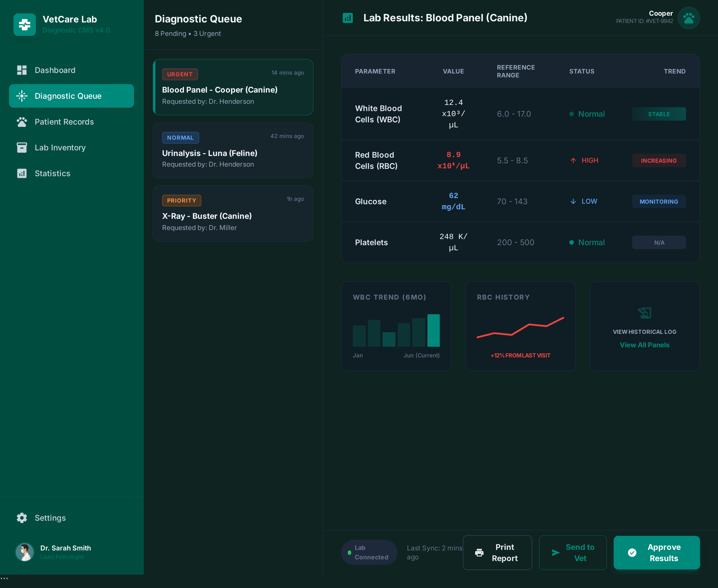Image resolution: width=718 pixels, height=588 pixels.
Task: Click the Lab Inventory box icon
Action: (x=22, y=148)
